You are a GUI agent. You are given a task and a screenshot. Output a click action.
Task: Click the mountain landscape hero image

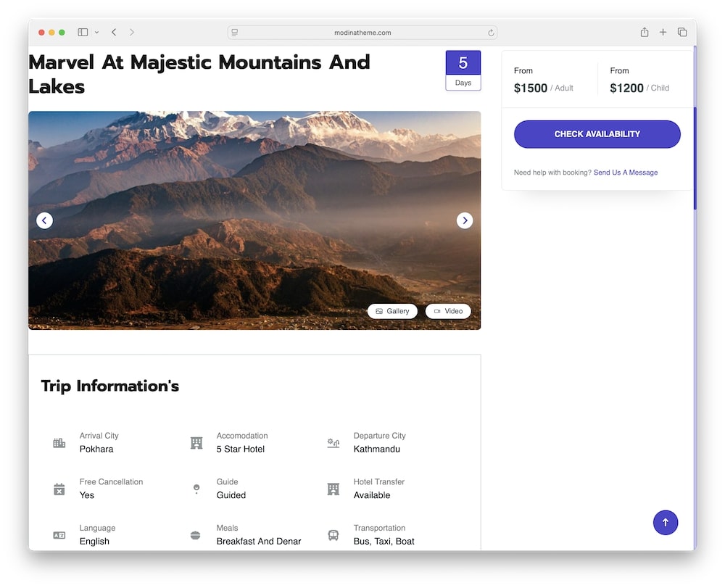pos(254,220)
